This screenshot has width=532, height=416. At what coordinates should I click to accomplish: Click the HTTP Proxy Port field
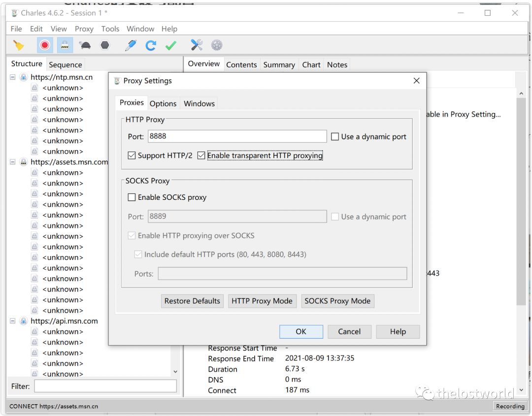pyautogui.click(x=237, y=136)
